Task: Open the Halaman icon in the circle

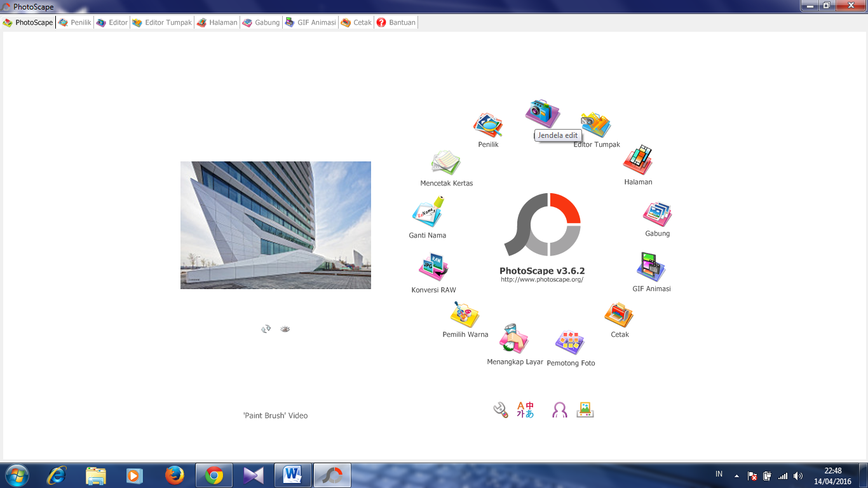Action: point(638,159)
